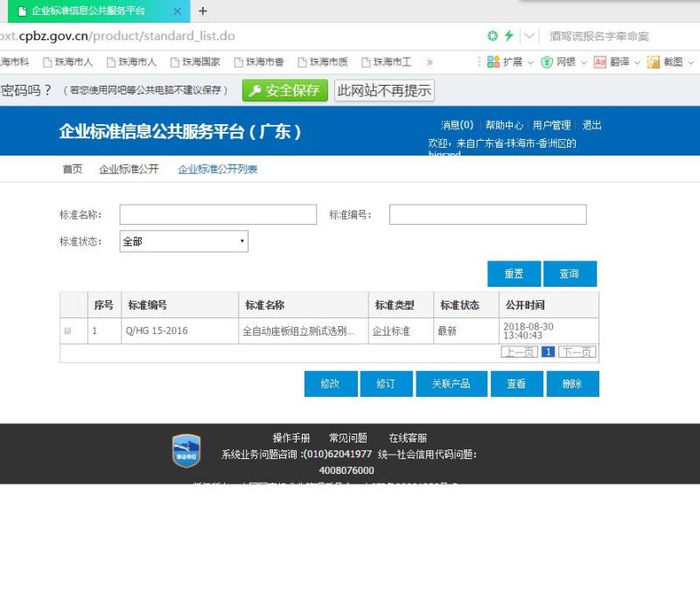The image size is (700, 613).
Task: Open the 珠海市香 bookmark
Action: point(259,62)
